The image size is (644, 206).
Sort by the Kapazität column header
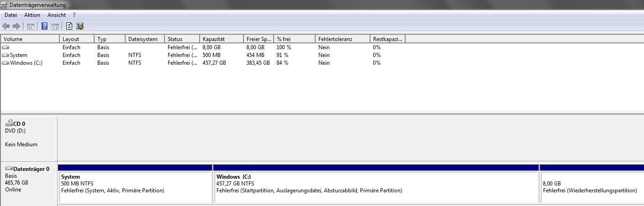(x=222, y=39)
